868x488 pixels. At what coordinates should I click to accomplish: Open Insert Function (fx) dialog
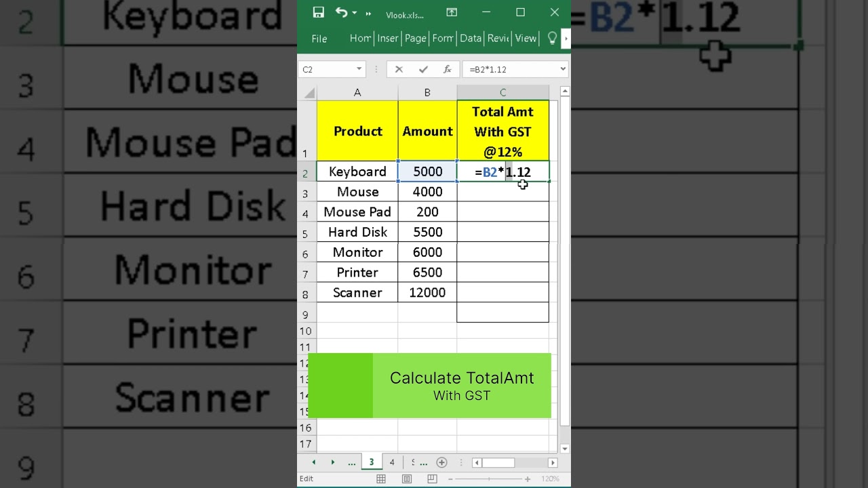point(447,69)
